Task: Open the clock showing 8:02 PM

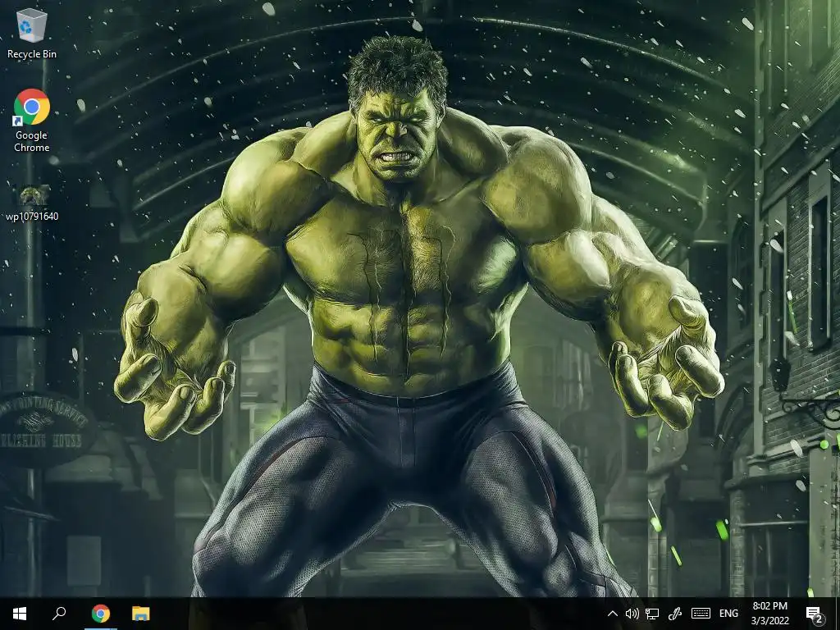Action: click(769, 614)
